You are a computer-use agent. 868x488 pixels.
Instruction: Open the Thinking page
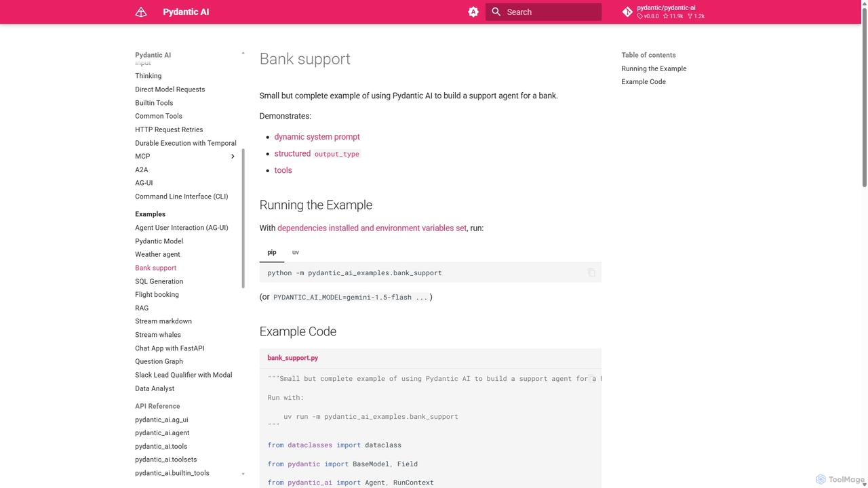[x=148, y=76]
